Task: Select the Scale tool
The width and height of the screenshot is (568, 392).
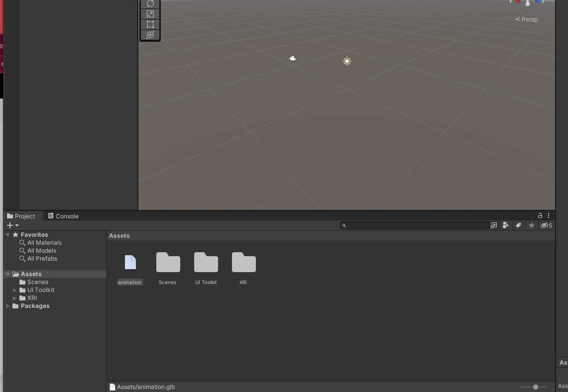Action: tap(150, 14)
